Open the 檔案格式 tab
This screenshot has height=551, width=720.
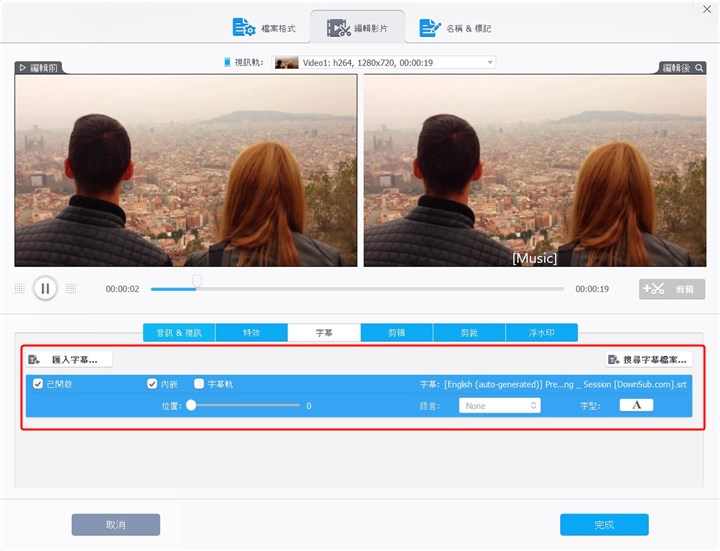tap(264, 28)
